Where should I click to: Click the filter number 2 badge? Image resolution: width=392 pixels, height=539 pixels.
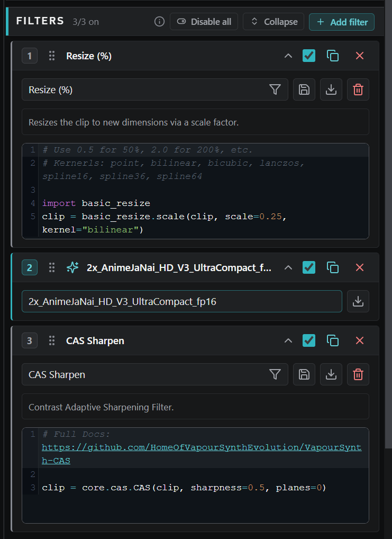point(30,267)
